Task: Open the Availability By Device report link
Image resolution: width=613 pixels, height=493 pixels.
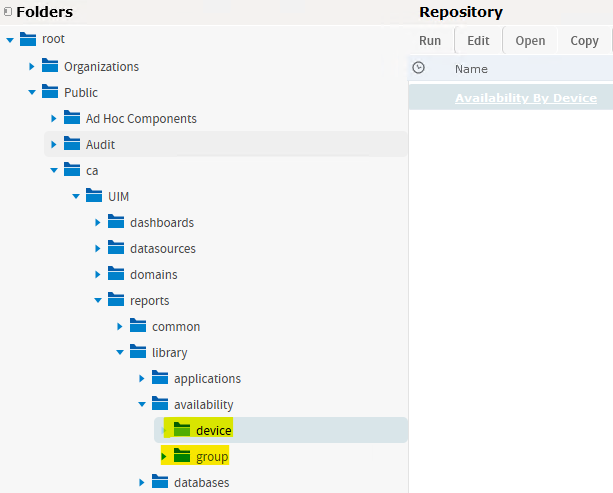Action: point(525,98)
